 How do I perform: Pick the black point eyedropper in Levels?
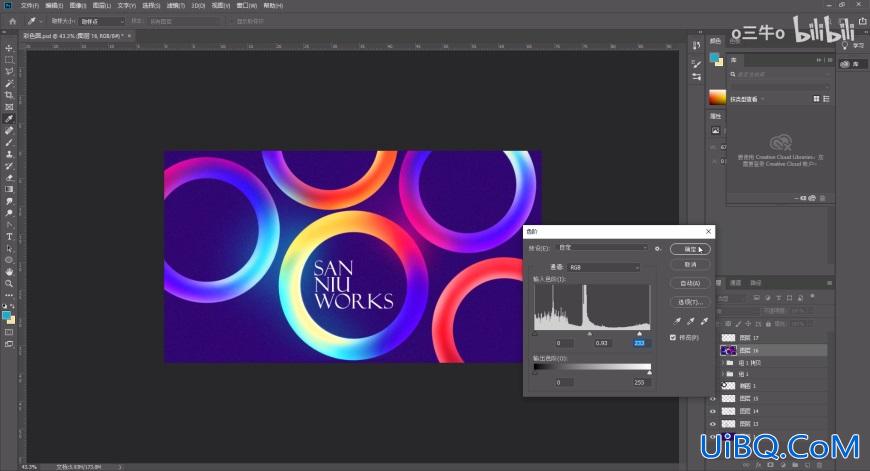coord(677,321)
